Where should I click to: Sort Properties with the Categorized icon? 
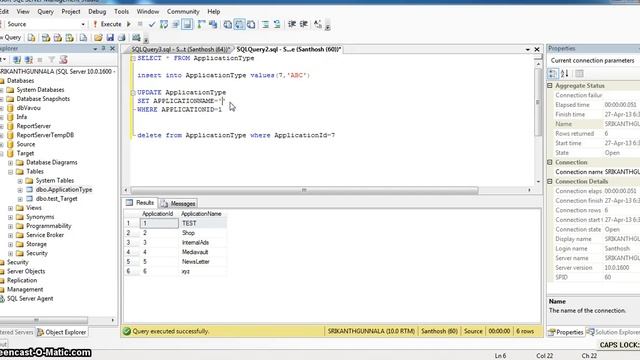pos(553,74)
